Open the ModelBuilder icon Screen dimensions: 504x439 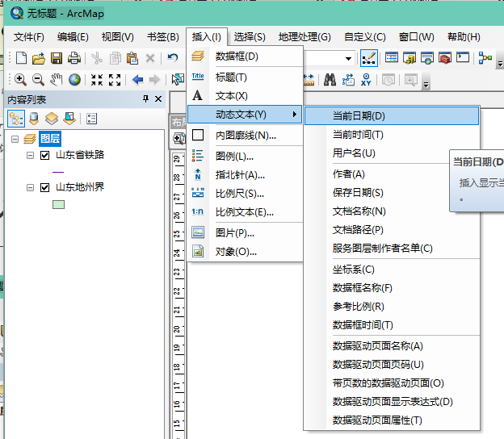[x=485, y=58]
